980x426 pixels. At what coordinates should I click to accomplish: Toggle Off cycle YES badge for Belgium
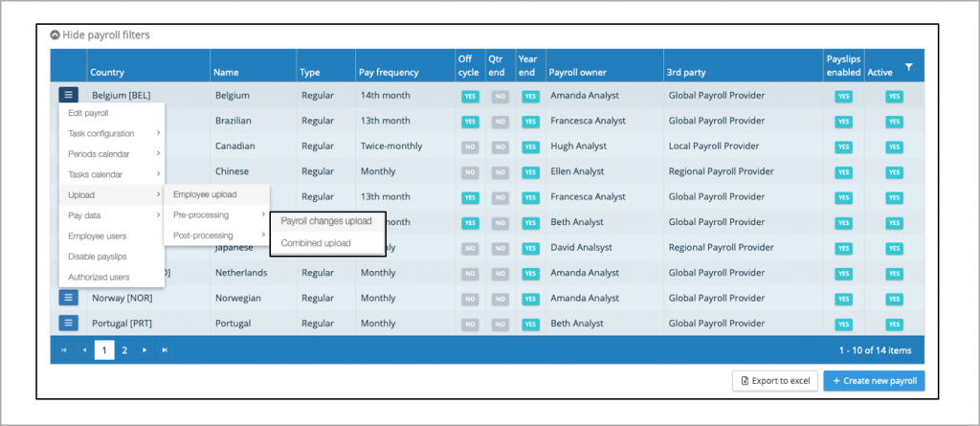[469, 96]
